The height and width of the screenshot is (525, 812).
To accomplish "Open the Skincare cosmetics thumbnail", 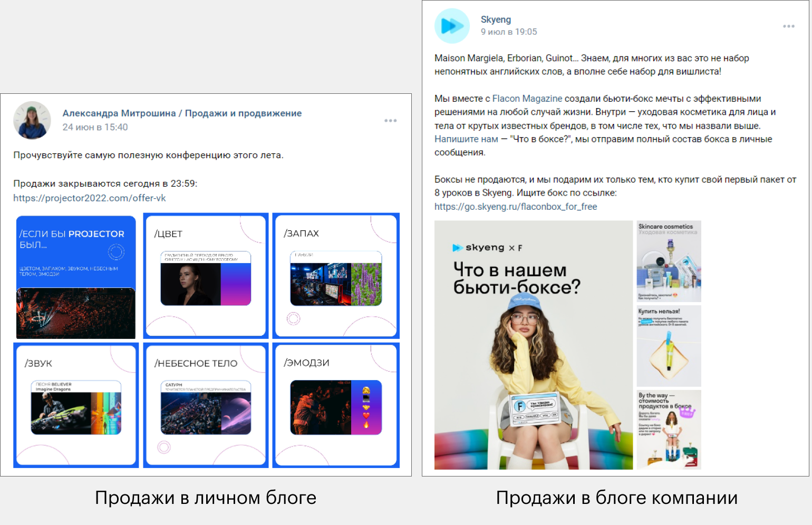I will tap(669, 261).
